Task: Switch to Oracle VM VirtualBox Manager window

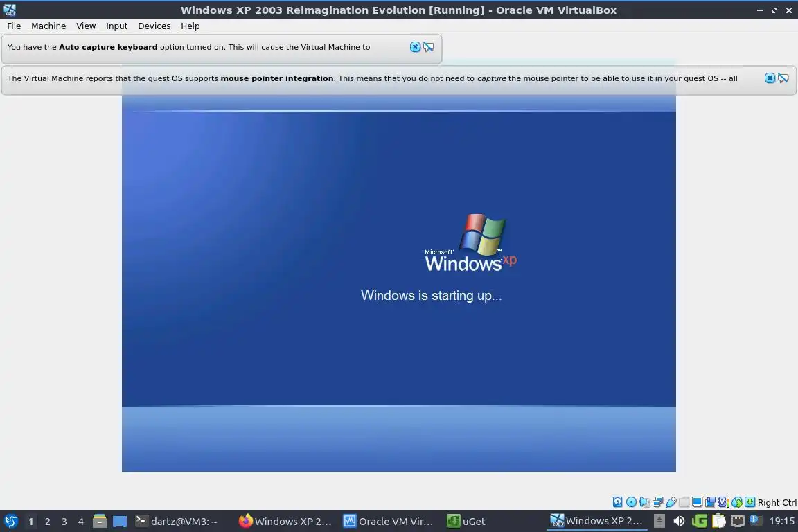Action: (389, 522)
